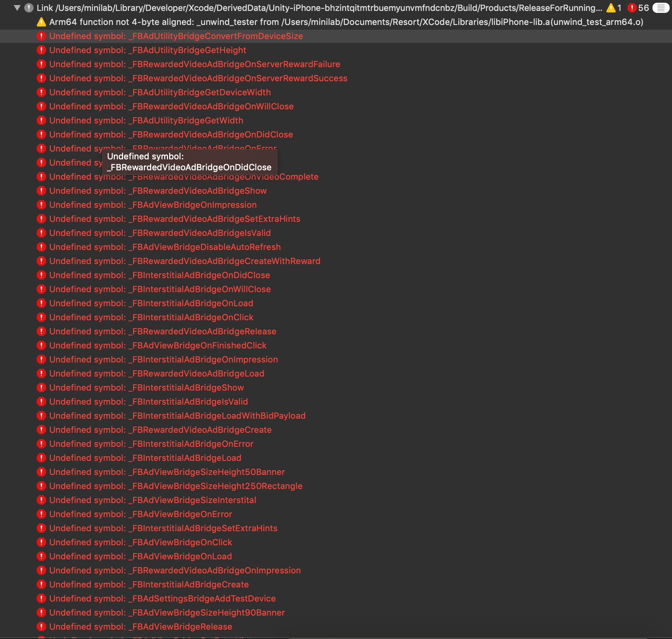
Task: Click error icon for _FBAdUtilityBridgeConvertFromDeviceSize
Action: (x=41, y=36)
